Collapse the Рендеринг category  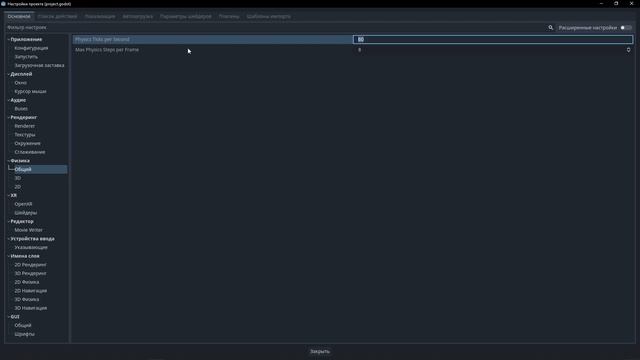click(x=9, y=118)
